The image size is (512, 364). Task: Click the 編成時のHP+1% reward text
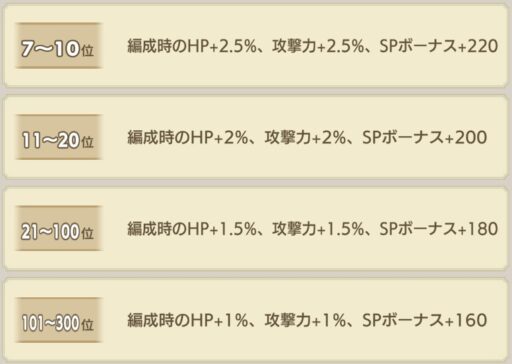pyautogui.click(x=188, y=320)
